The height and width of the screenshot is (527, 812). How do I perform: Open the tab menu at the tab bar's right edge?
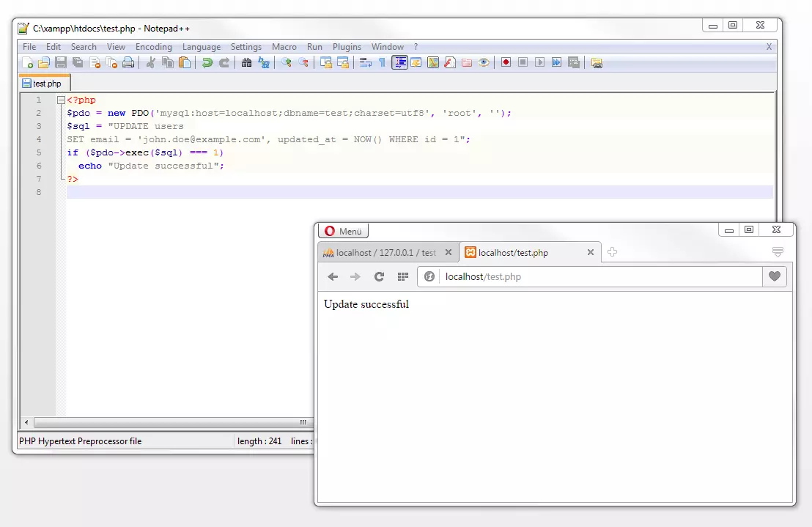[x=777, y=250]
